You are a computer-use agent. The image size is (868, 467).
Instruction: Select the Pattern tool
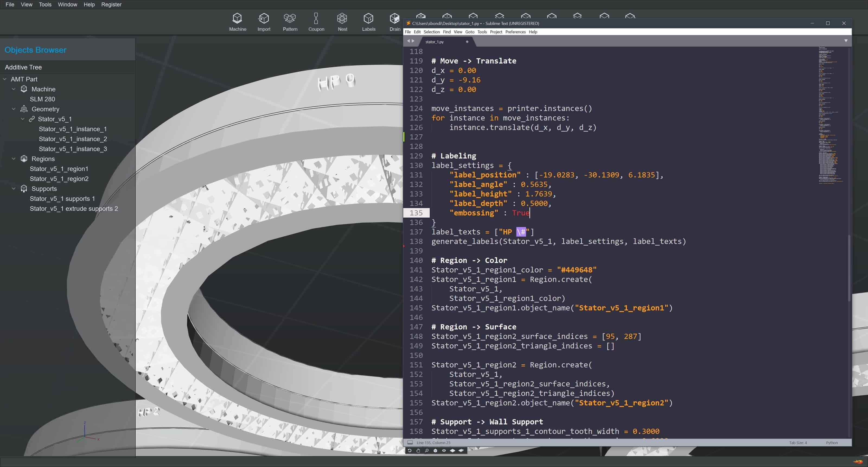(x=290, y=22)
